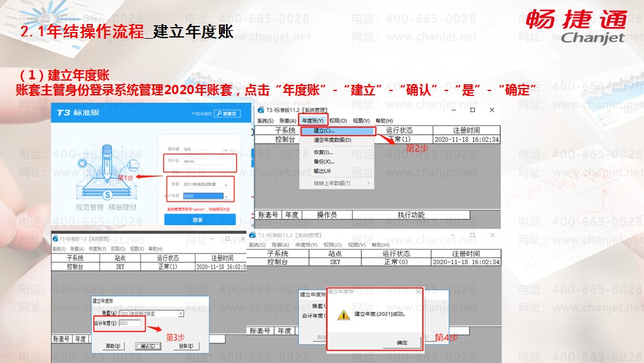
Task: Click the SKY cell in the bottom-right window
Action: pyautogui.click(x=335, y=262)
